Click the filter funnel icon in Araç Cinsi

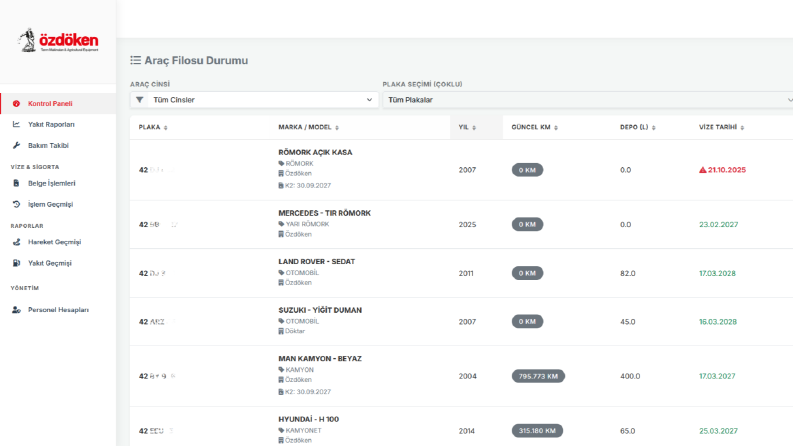click(x=140, y=100)
